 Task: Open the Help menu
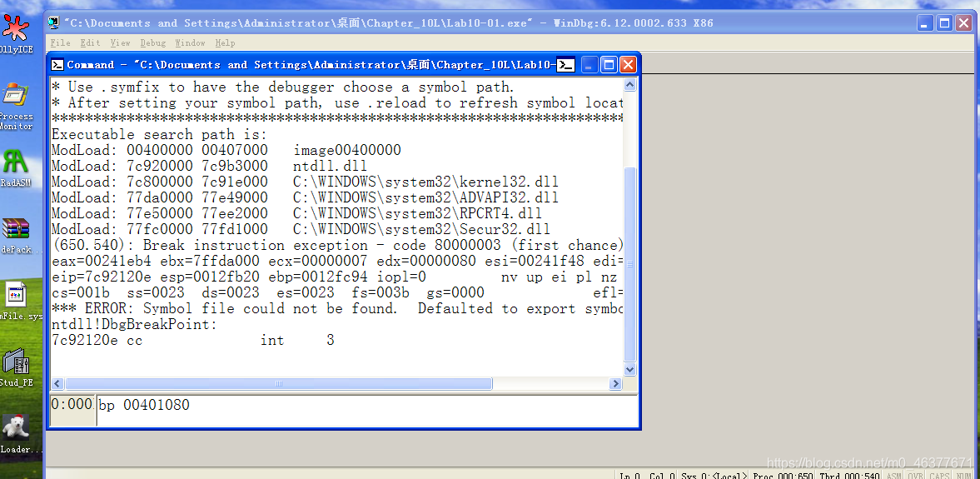tap(225, 42)
